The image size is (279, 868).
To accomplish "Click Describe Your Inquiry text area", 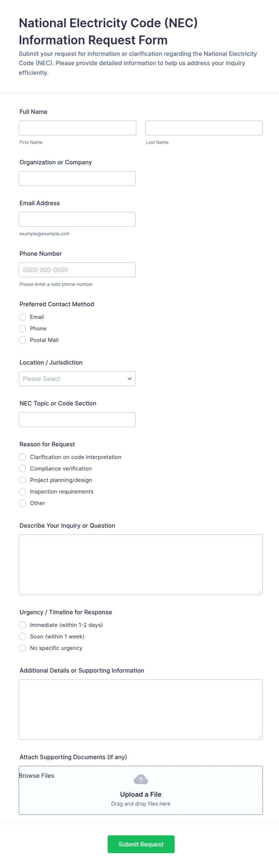I will (140, 564).
